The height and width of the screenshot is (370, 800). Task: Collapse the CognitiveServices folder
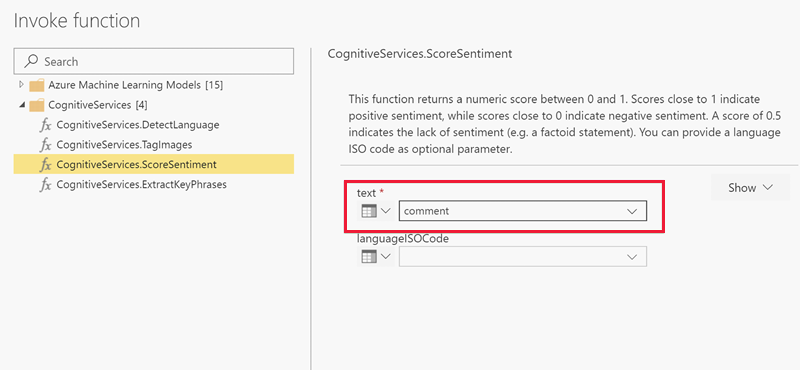(x=21, y=105)
